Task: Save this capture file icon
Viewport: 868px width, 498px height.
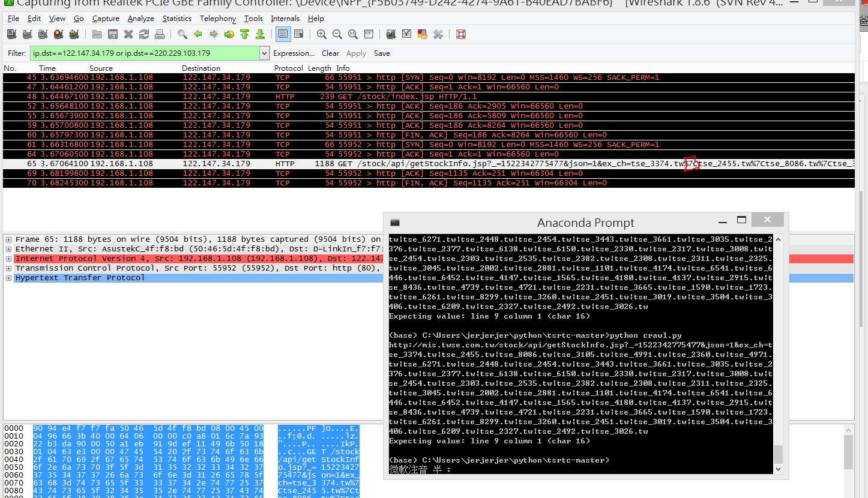Action: coord(112,34)
